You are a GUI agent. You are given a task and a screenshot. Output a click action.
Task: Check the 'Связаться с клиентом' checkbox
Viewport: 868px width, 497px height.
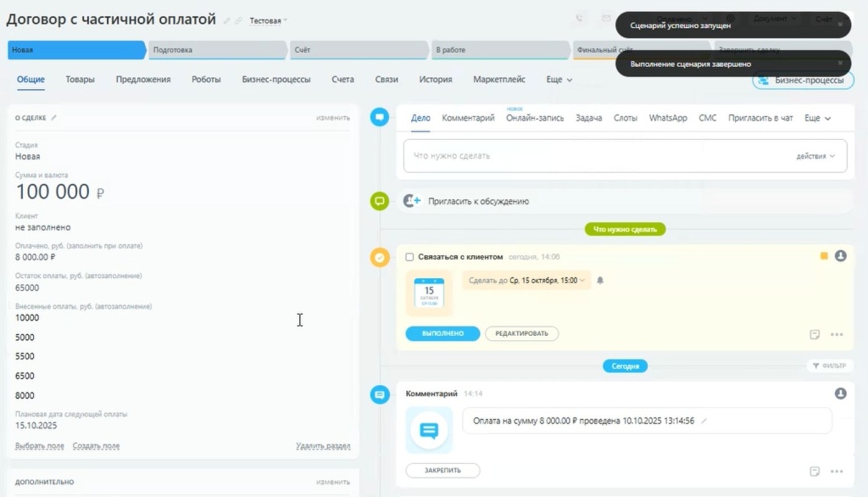(410, 257)
